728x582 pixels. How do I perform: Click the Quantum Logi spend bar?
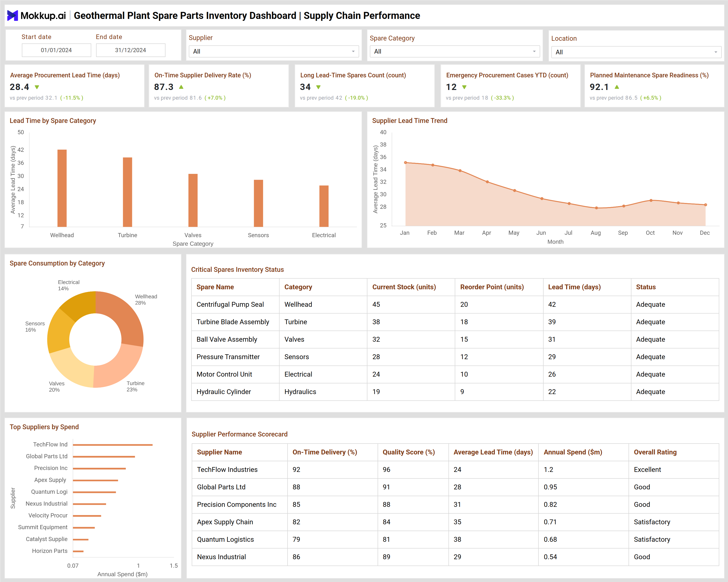pyautogui.click(x=94, y=492)
